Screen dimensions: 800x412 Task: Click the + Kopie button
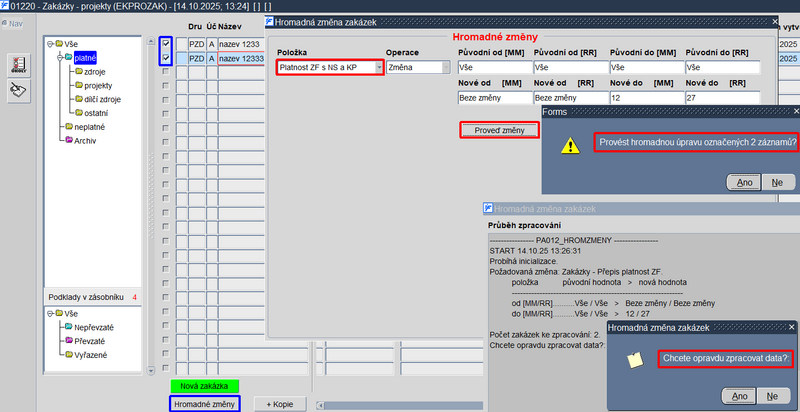coord(280,404)
